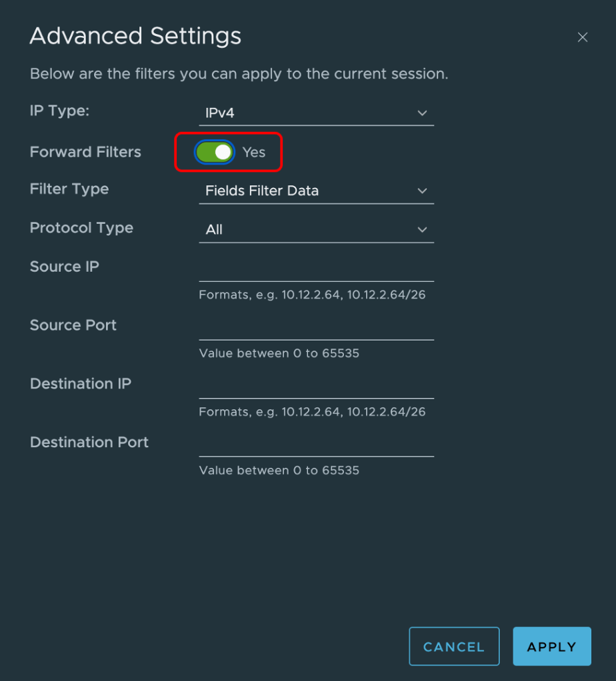Select the Destination IP text box
Image resolution: width=616 pixels, height=681 pixels.
[x=316, y=386]
